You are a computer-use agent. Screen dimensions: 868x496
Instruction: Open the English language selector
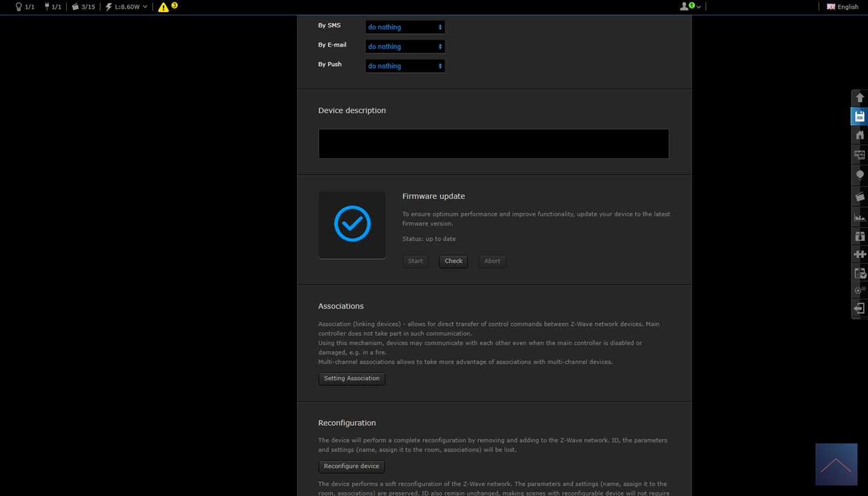click(843, 7)
